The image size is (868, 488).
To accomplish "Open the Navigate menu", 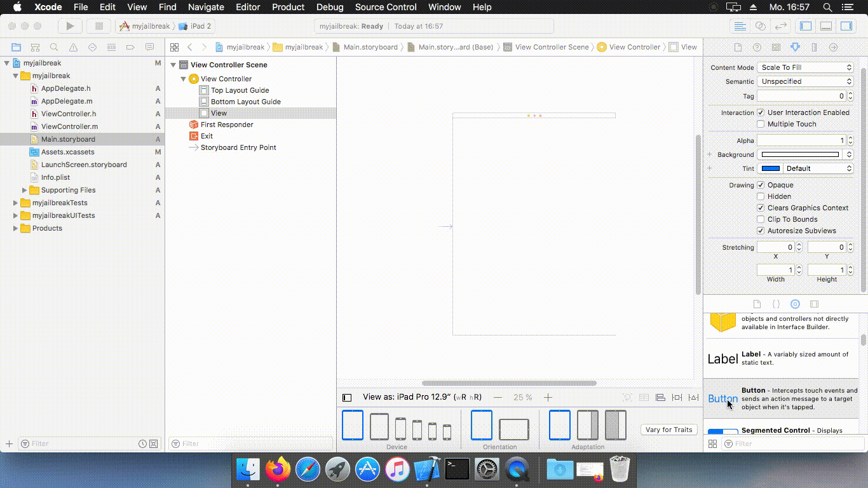I will [206, 7].
